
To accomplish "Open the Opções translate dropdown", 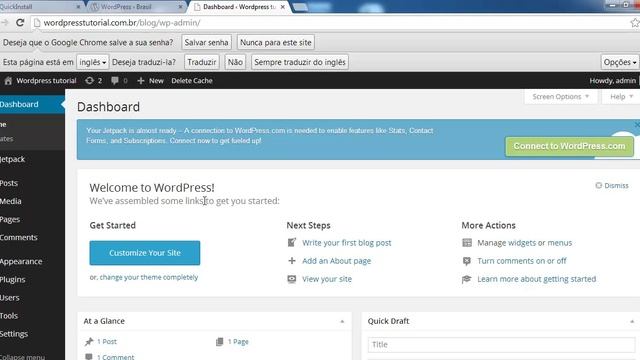I will click(x=620, y=62).
